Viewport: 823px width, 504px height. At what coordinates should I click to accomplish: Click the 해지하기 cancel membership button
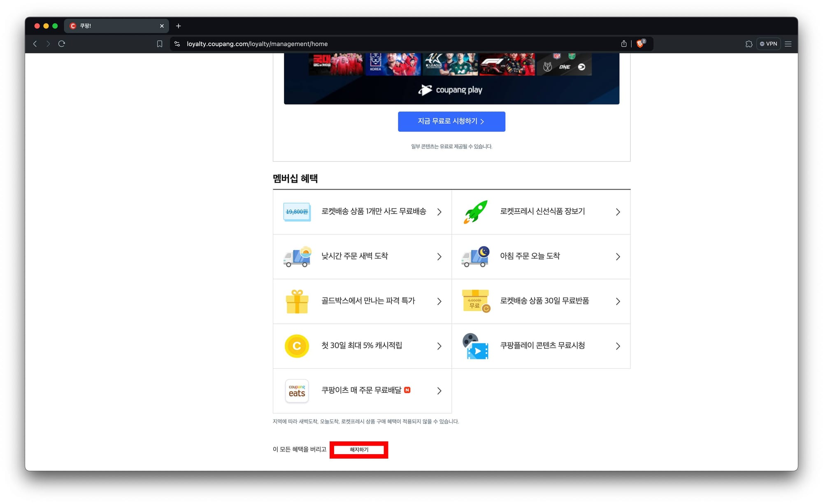(x=359, y=450)
